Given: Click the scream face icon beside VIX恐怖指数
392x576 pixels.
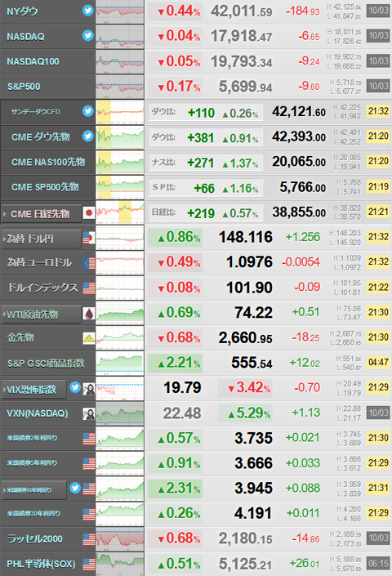Looking at the screenshot, I should click(x=89, y=389).
